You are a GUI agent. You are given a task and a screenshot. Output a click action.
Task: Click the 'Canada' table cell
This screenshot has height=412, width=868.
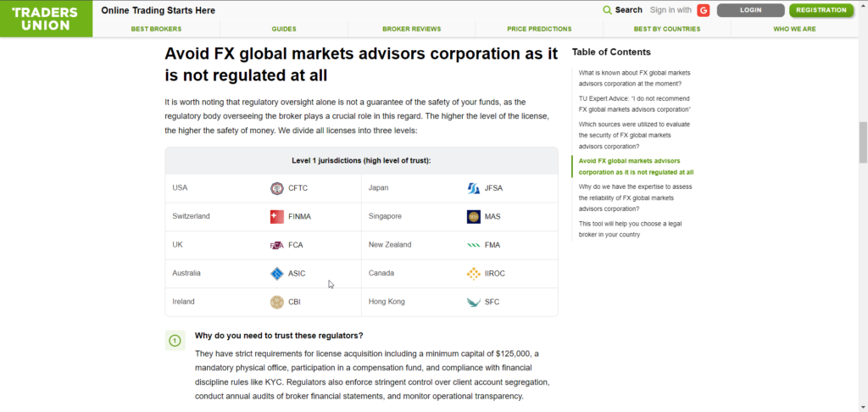point(381,274)
